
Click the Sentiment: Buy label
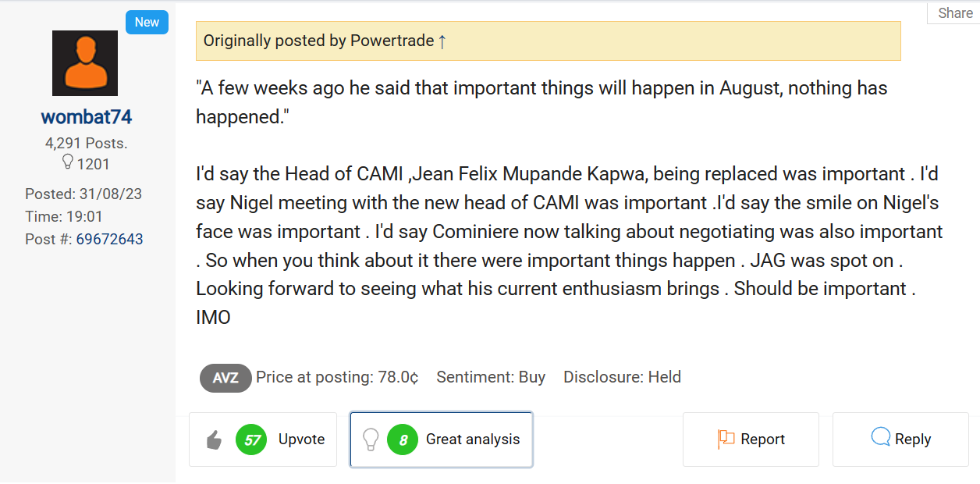pyautogui.click(x=491, y=378)
